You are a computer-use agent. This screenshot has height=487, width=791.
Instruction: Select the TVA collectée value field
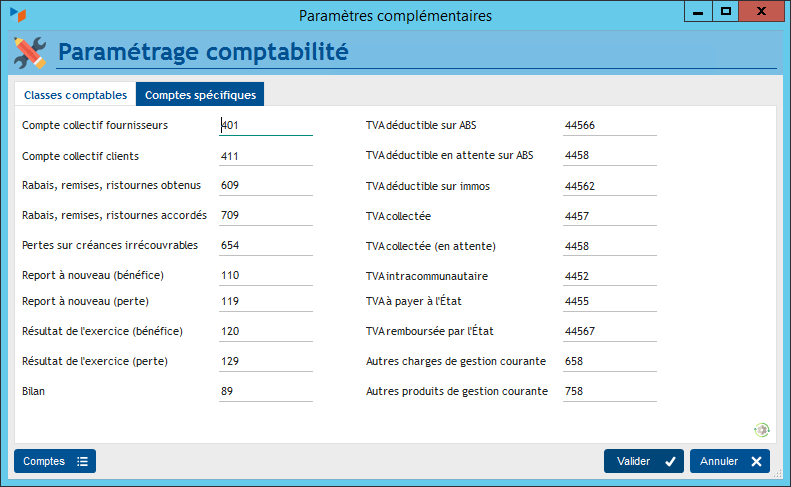(609, 216)
